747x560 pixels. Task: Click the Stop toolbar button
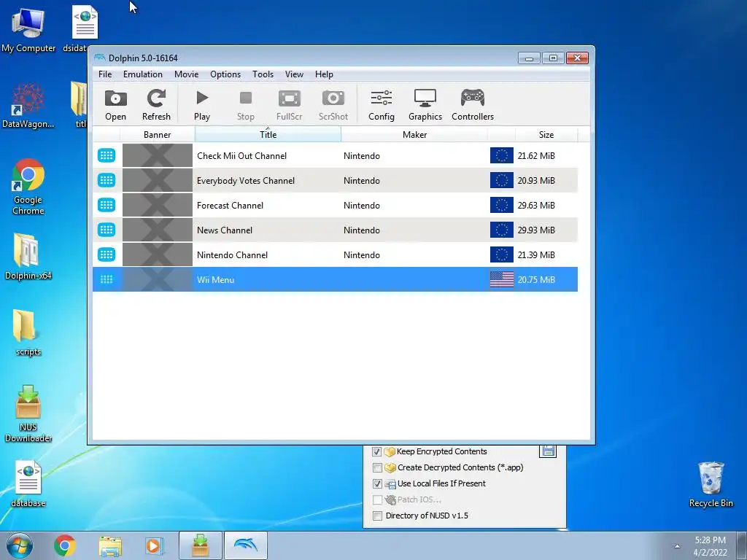point(246,105)
